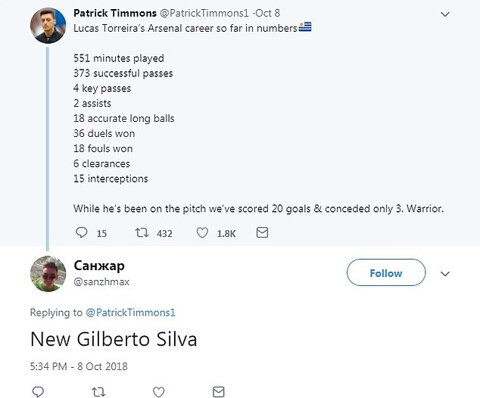Open the Oct 8 tweet timestamp
This screenshot has height=398, width=480.
268,13
